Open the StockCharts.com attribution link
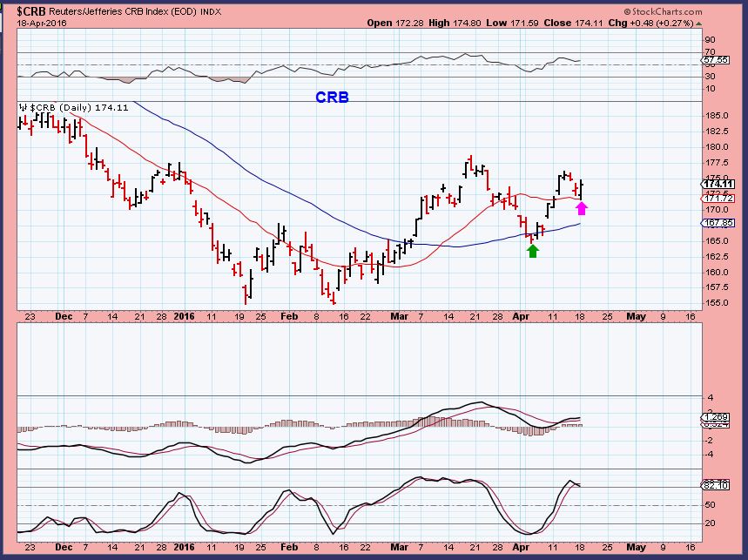 [663, 12]
